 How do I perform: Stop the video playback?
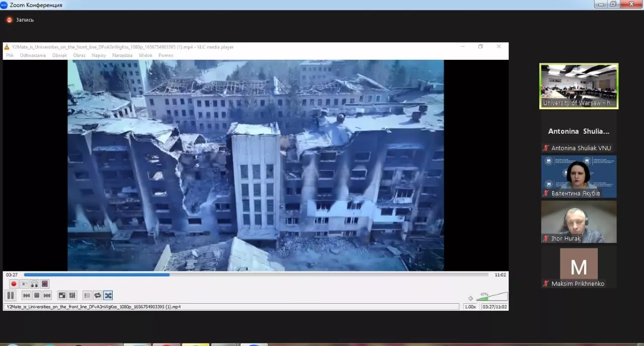click(x=37, y=295)
